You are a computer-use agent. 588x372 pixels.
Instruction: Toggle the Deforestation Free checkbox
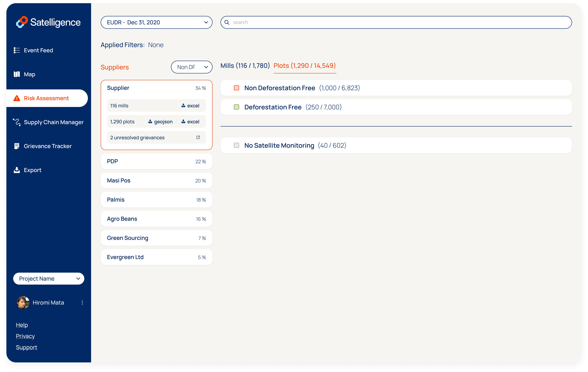[236, 107]
